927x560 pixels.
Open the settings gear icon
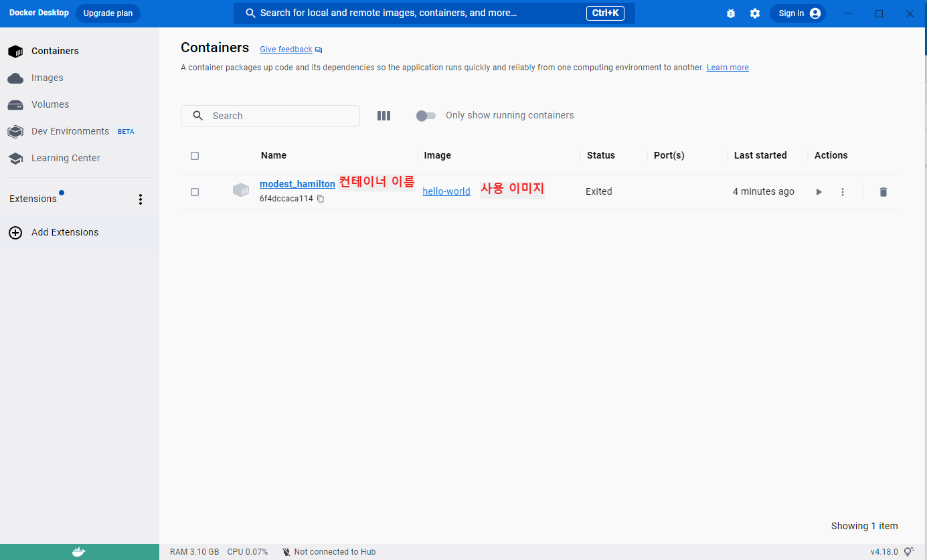(755, 13)
